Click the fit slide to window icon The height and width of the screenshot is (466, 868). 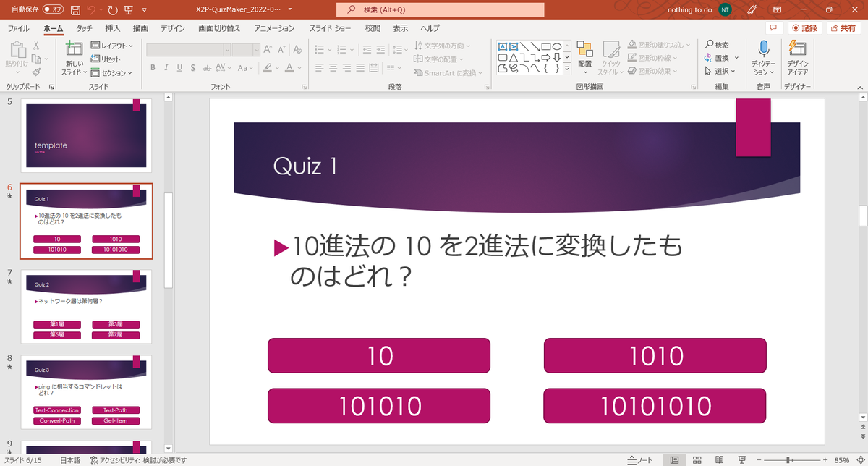click(859, 460)
